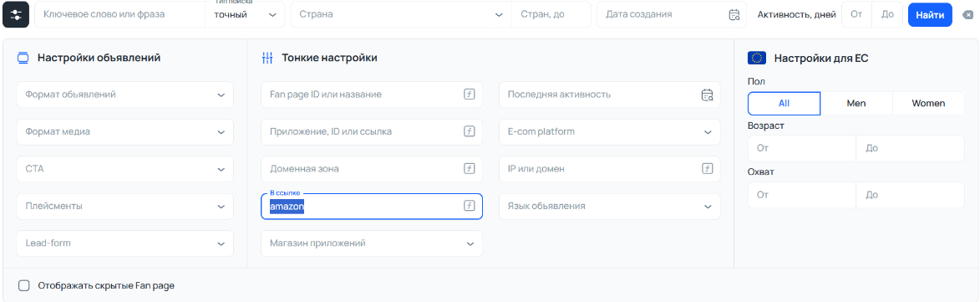This screenshot has width=980, height=302.
Task: Click the icon in the Fan page ID field
Action: coord(470,95)
